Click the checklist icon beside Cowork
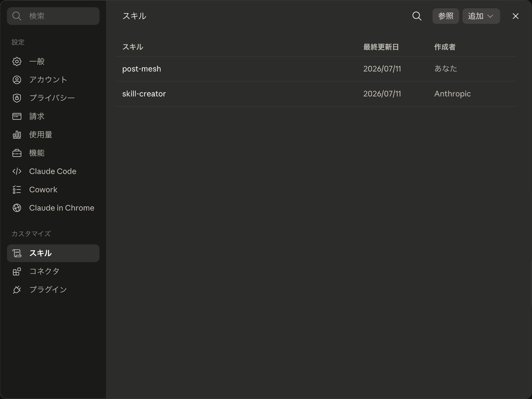The height and width of the screenshot is (399, 532). 17,190
